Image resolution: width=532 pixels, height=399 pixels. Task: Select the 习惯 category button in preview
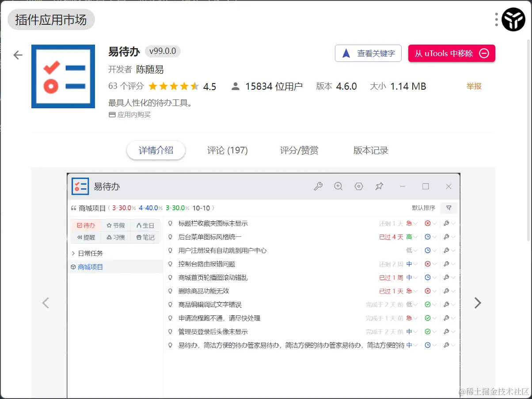[x=116, y=237]
